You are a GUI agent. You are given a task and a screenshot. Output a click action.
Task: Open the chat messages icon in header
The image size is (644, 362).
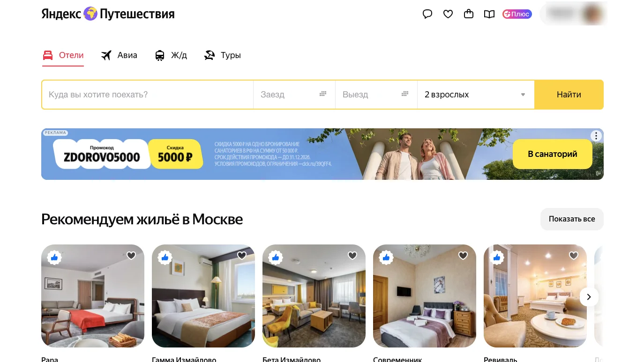[427, 14]
